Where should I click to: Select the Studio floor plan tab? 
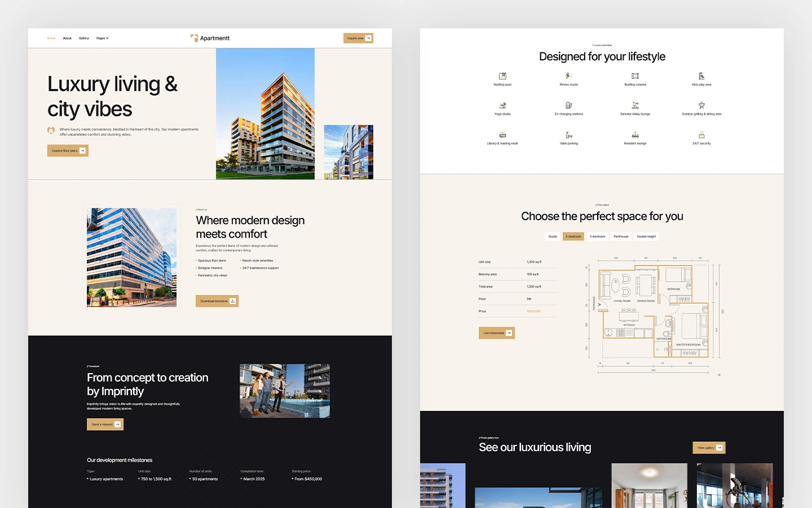coord(553,237)
